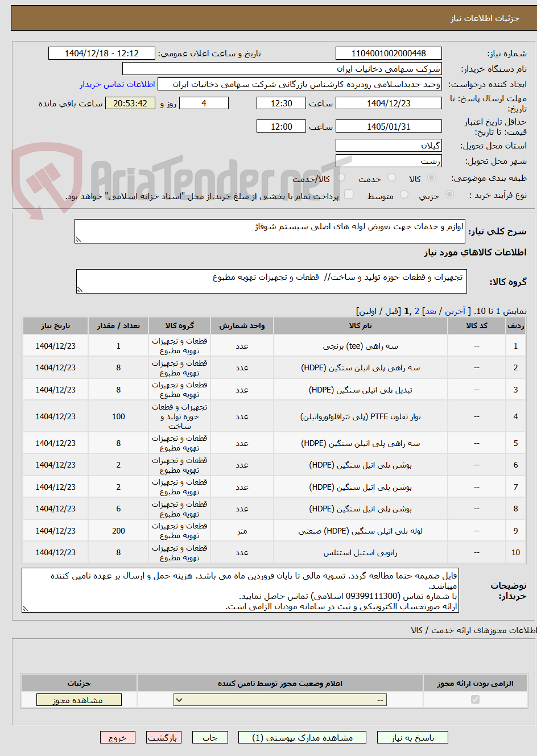
Task: Click the delivery province field گیلان
Action: tap(389, 146)
